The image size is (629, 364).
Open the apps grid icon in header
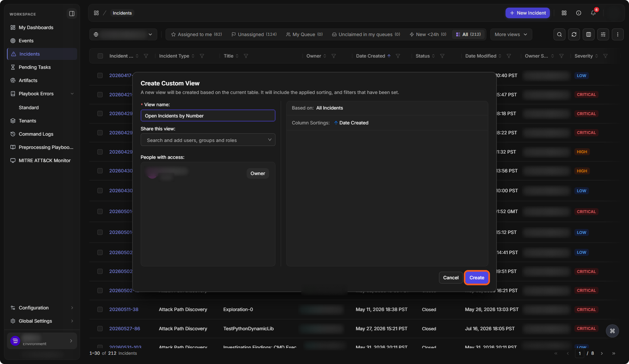click(564, 13)
